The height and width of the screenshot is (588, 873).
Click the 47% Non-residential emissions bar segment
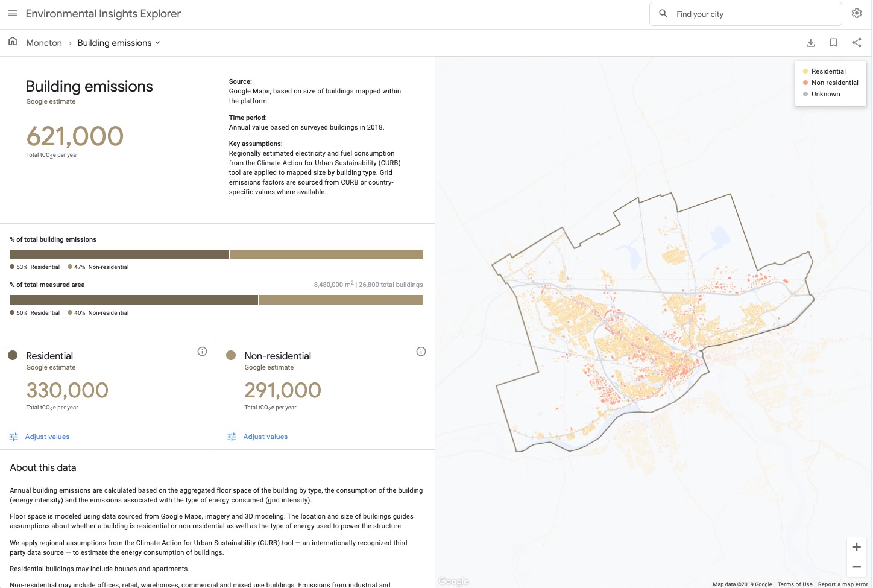pyautogui.click(x=326, y=254)
